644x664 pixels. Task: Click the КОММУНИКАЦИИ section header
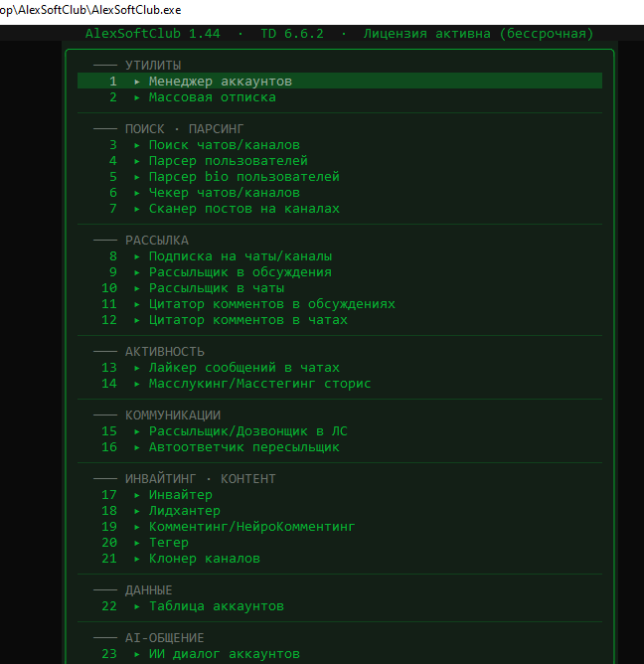pos(173,415)
